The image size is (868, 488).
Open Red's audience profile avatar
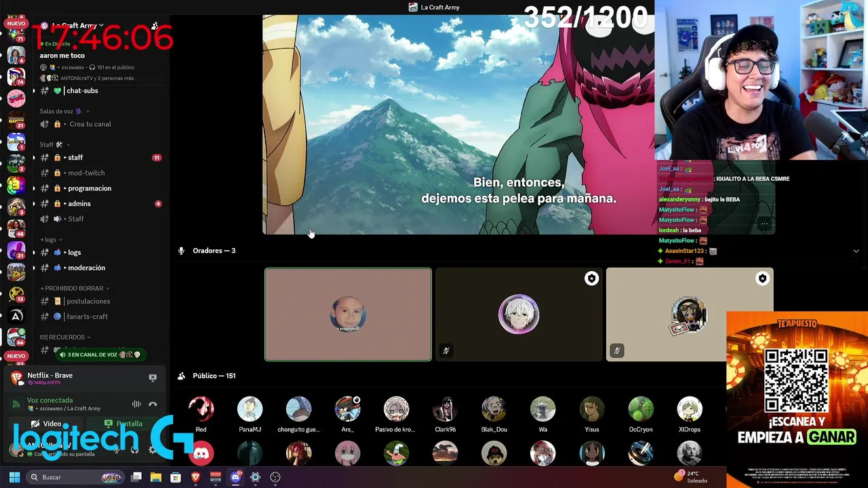click(201, 409)
